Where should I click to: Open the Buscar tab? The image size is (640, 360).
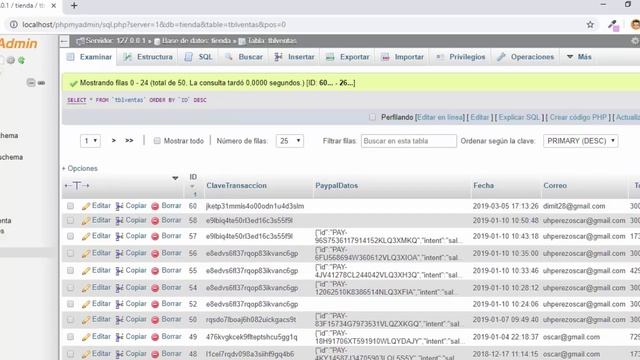coord(244,57)
